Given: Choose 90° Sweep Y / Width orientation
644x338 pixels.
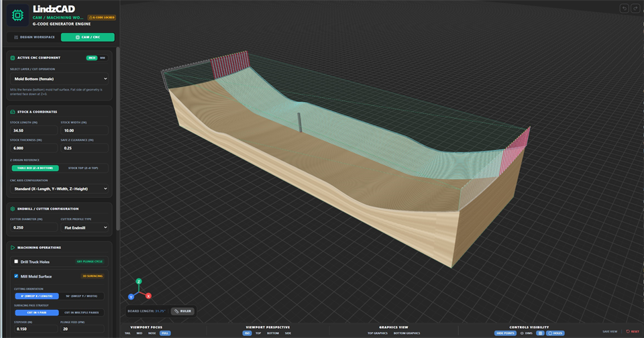Looking at the screenshot, I should pos(81,296).
